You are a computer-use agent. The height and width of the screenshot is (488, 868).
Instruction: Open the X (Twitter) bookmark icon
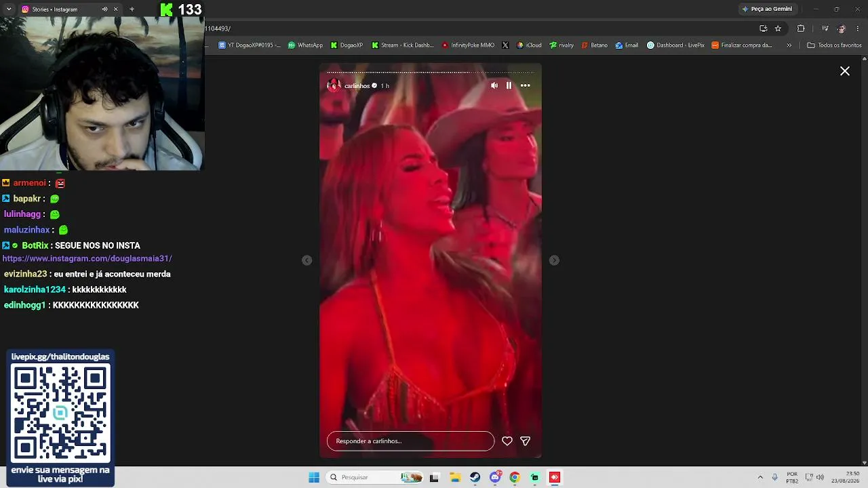505,45
